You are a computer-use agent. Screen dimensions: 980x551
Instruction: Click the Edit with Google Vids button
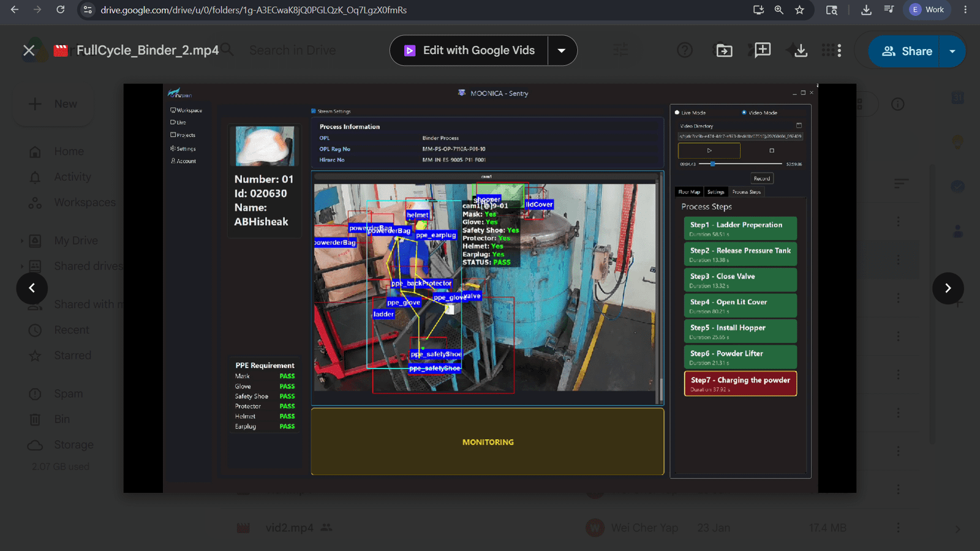point(469,50)
